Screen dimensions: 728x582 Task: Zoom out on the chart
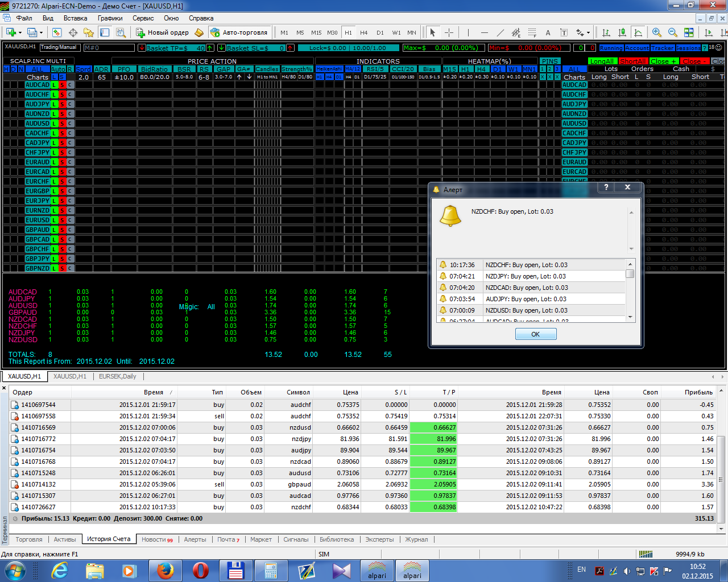(673, 32)
